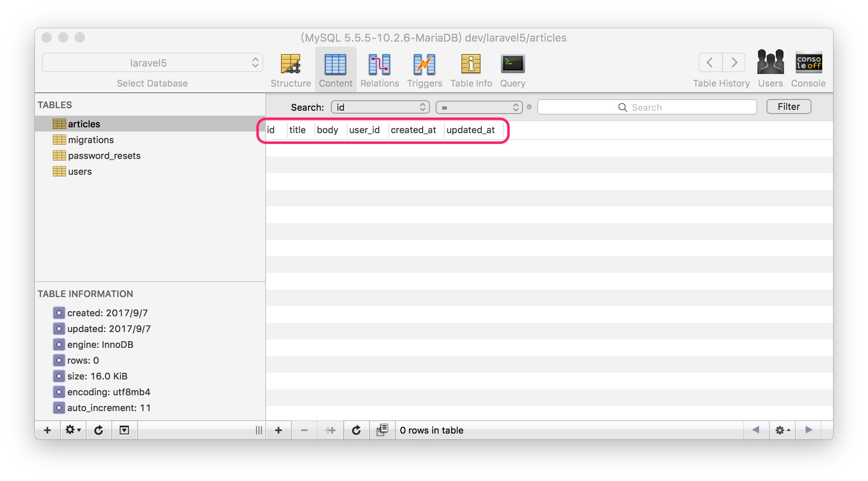Open pagination settings gear

782,430
